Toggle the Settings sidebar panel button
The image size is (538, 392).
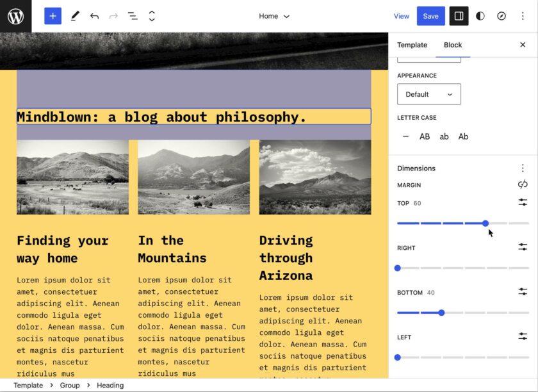coord(459,16)
